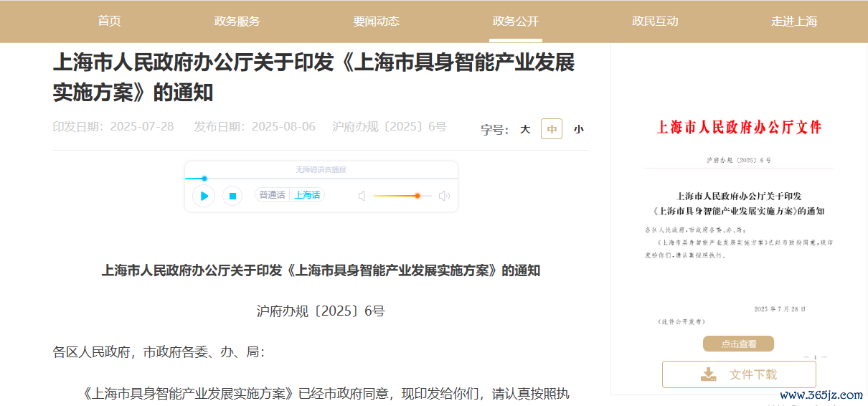
Task: Click 沪府办规〔2025〕6号 in the metadata line
Action: (x=390, y=127)
